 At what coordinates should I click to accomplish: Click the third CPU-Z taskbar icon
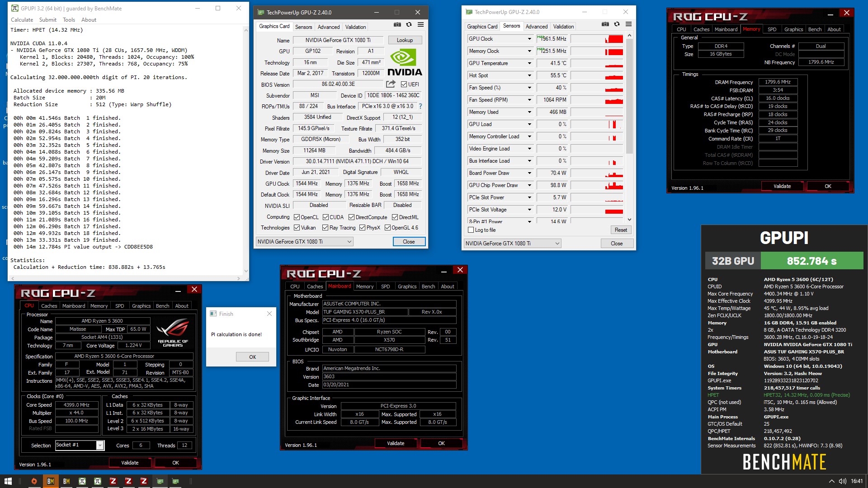[x=144, y=481]
